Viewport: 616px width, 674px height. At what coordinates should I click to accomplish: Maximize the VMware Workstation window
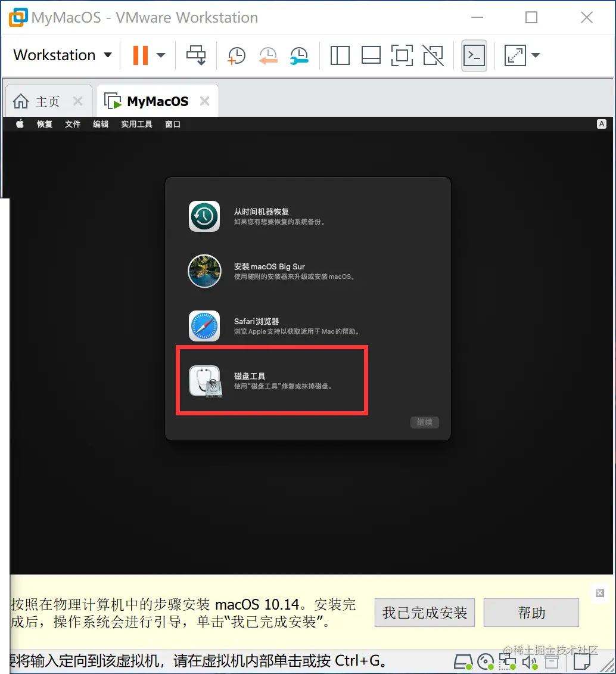tap(531, 17)
